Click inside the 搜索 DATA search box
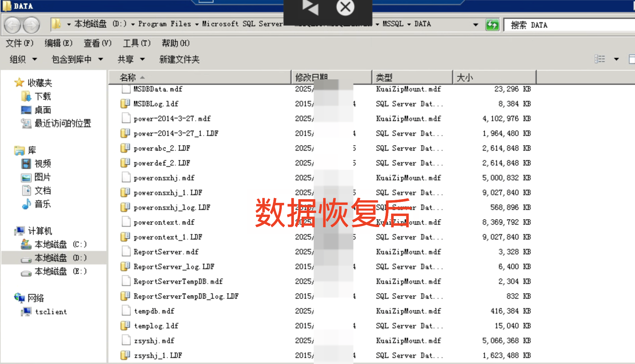 [569, 25]
